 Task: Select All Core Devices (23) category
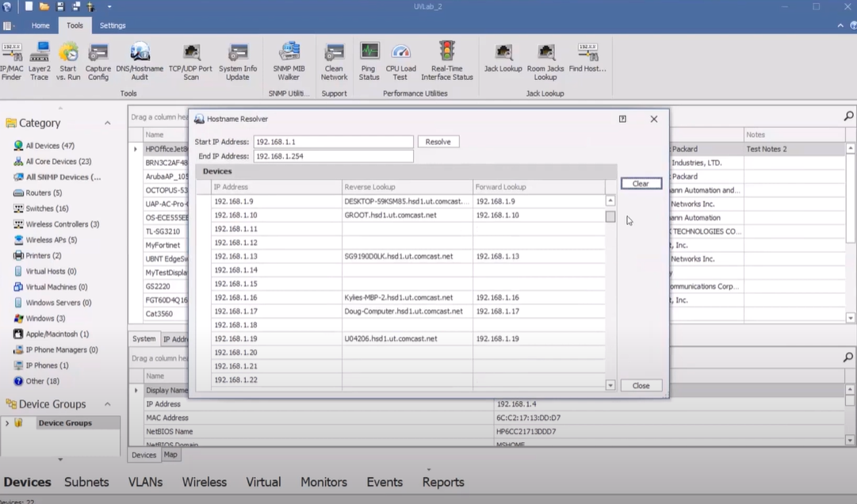click(x=59, y=162)
